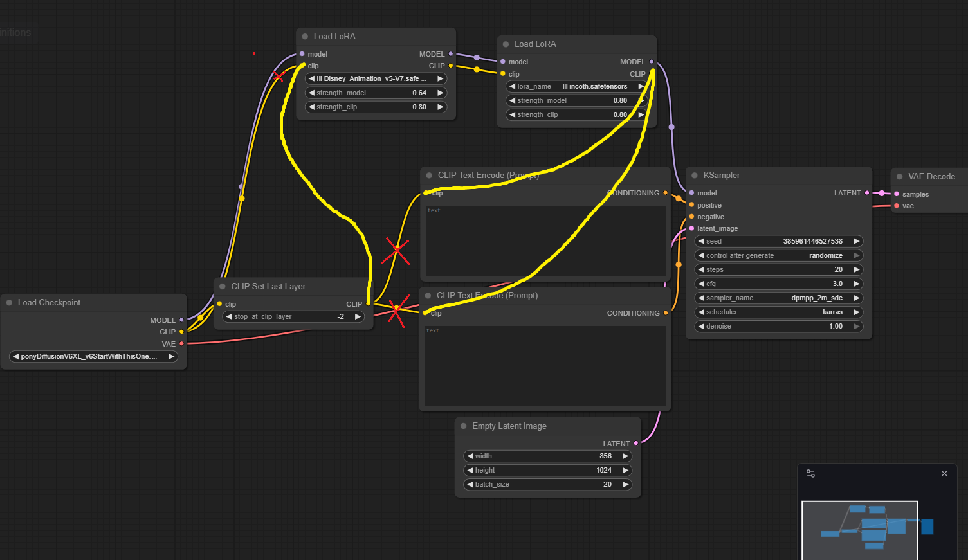Screen dimensions: 968x560
Task: Click the Empty Latent Image LATENT output socket
Action: coord(636,444)
